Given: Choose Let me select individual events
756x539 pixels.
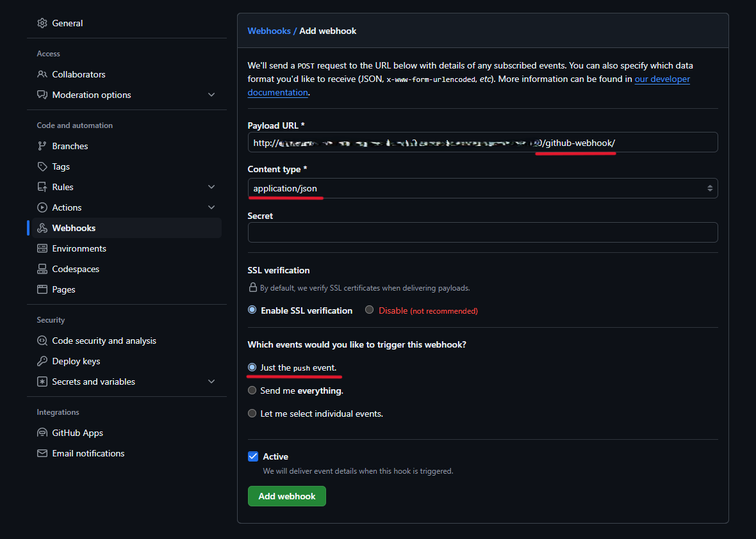Looking at the screenshot, I should tap(252, 414).
